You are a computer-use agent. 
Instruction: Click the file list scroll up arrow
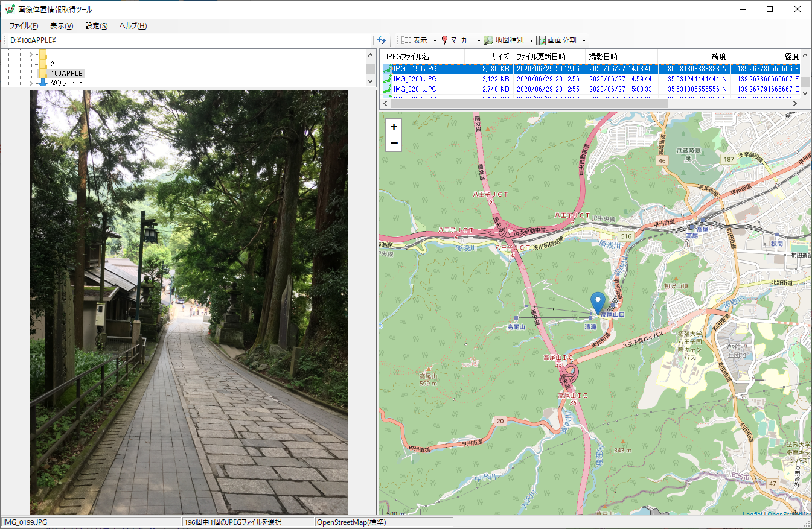[x=805, y=55]
